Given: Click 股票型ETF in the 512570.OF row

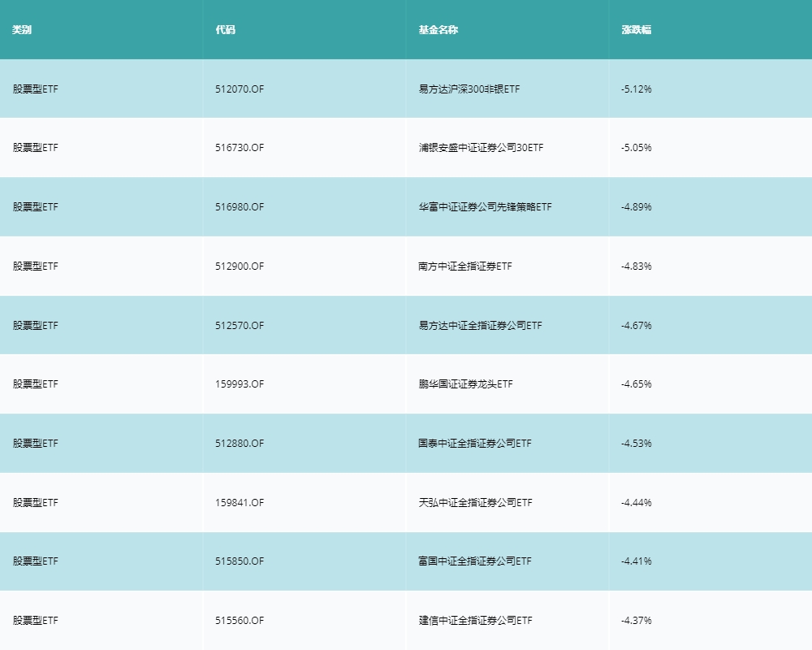Looking at the screenshot, I should point(35,326).
